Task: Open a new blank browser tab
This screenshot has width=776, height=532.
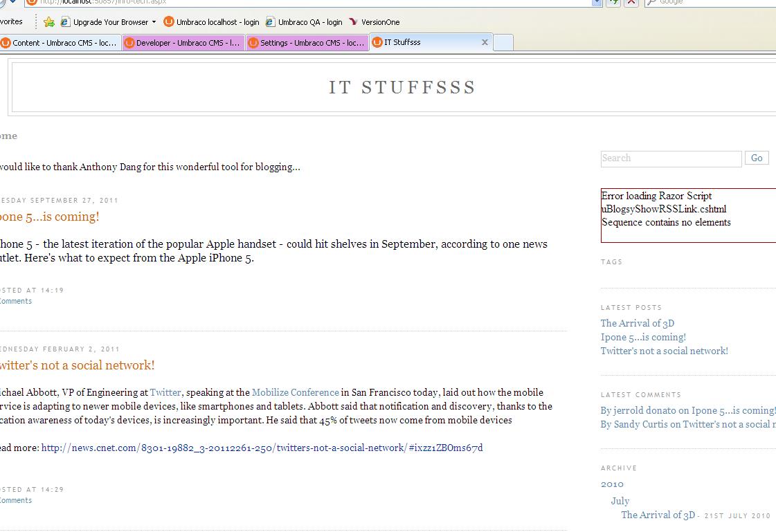Action: 503,43
